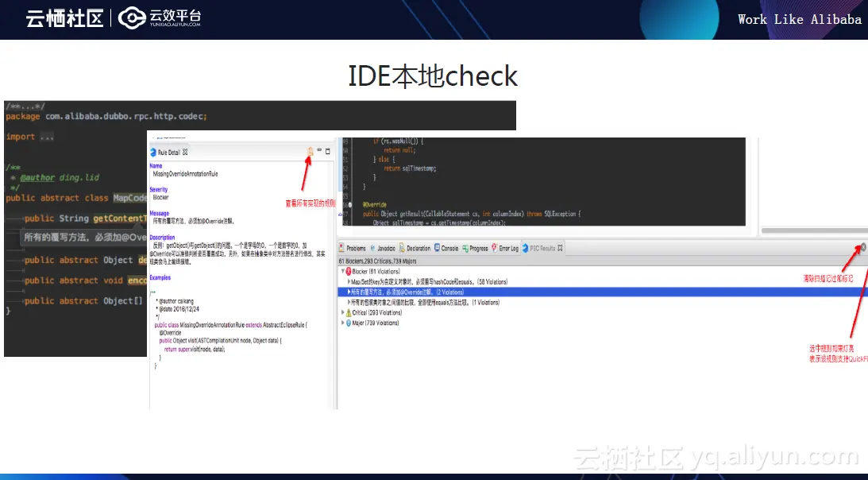Screen dimensions: 868x480
Task: Expand the Major (739 Violations) node
Action: 342,323
